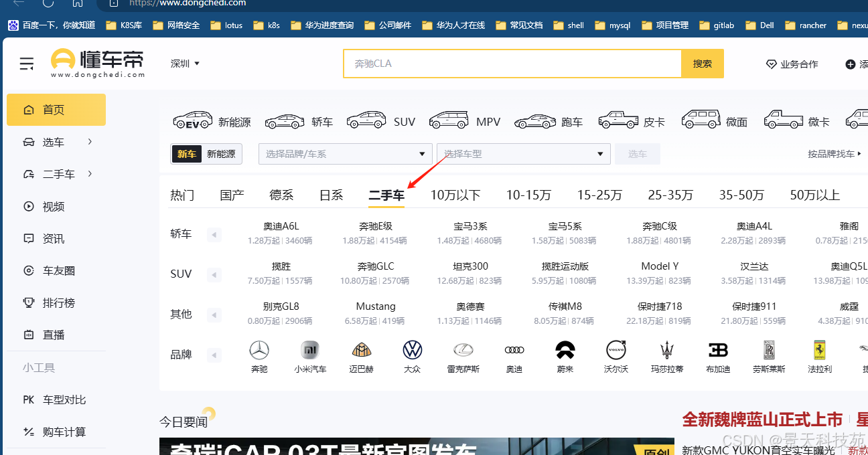
Task: Select the 玛莎拉蒂 brand logo
Action: coord(667,350)
